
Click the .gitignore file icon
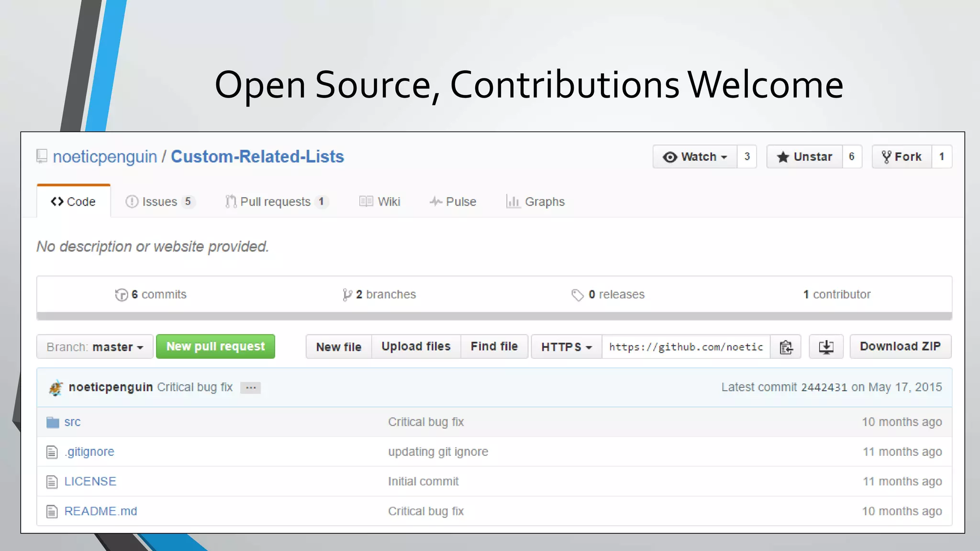pos(52,452)
